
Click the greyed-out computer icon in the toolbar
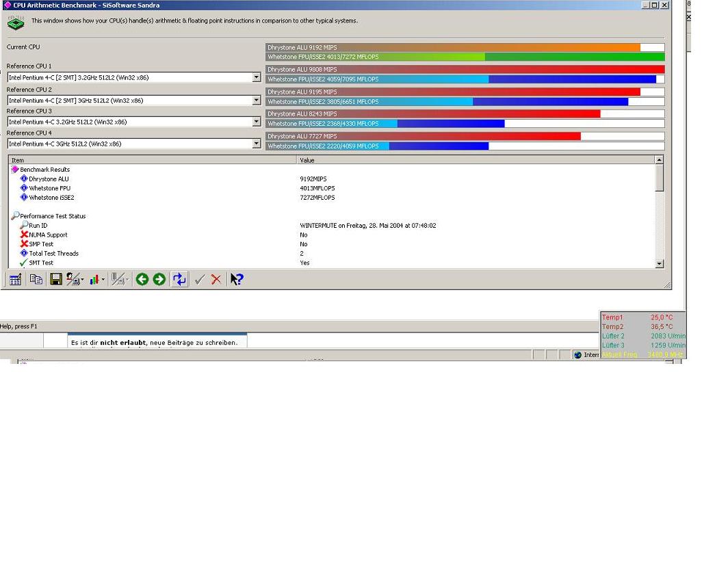(x=118, y=279)
